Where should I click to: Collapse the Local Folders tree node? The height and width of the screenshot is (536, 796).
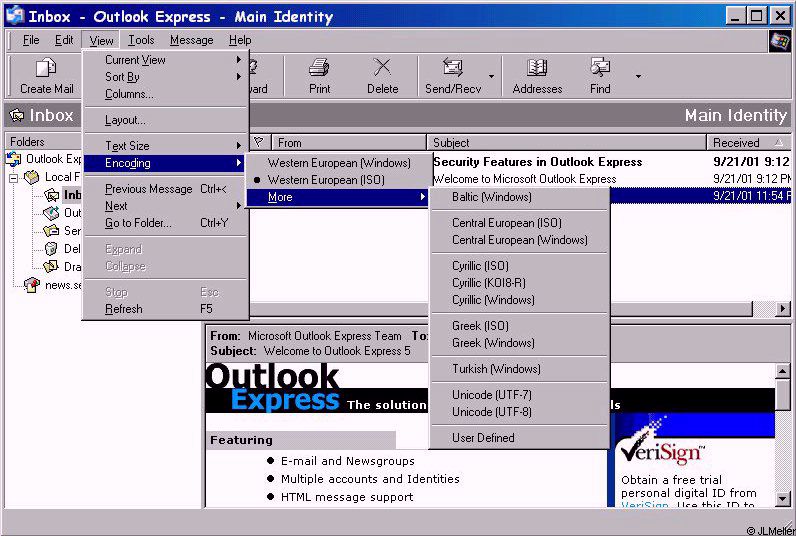pos(14,178)
